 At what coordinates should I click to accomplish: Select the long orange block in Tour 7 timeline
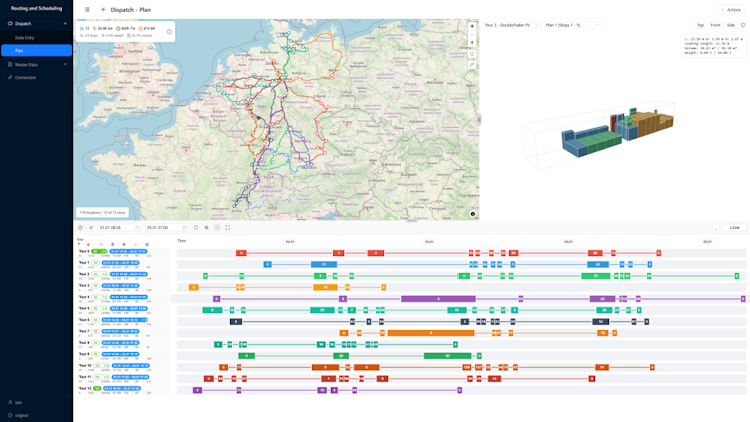pos(431,333)
